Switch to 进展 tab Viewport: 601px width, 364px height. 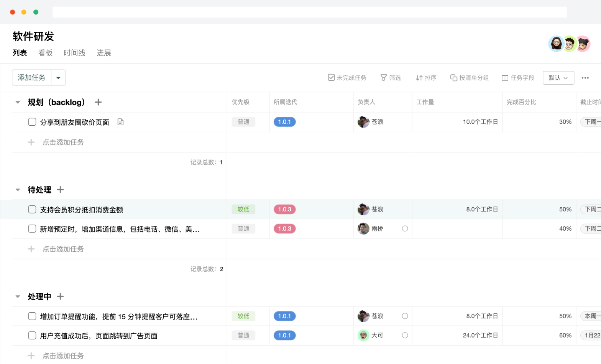tap(104, 53)
